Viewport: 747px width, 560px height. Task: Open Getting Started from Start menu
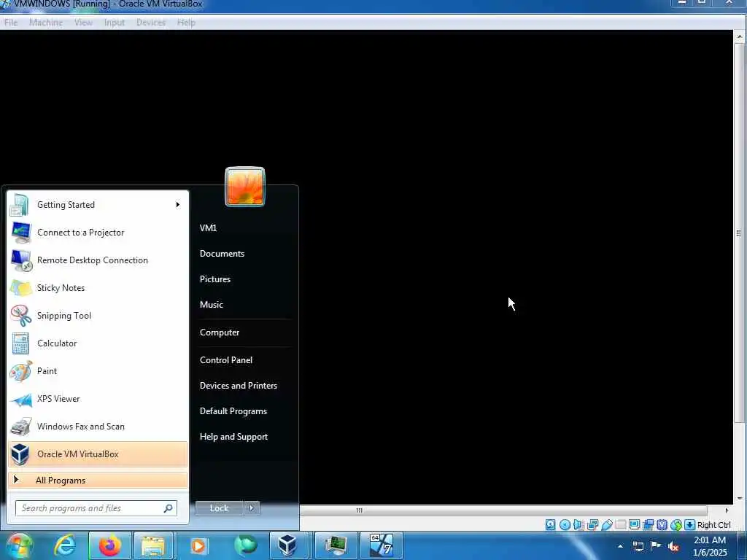98,205
